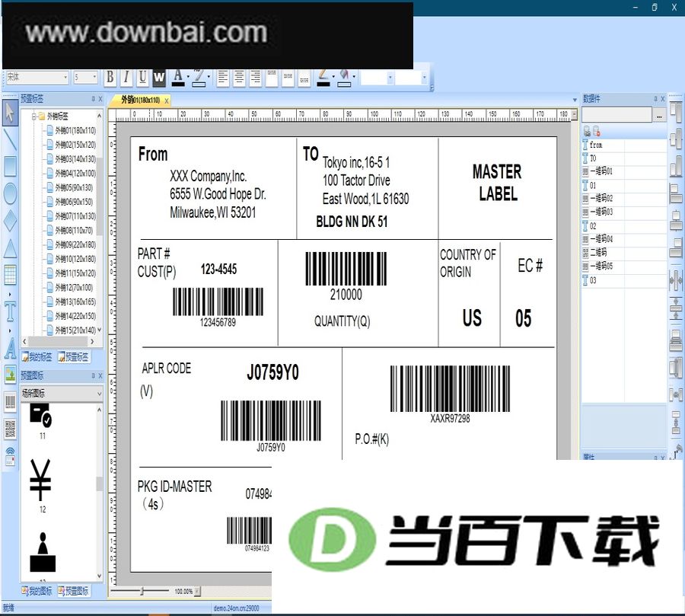
Task: Open the fill color bucket dropdown arrow
Action: [x=354, y=78]
